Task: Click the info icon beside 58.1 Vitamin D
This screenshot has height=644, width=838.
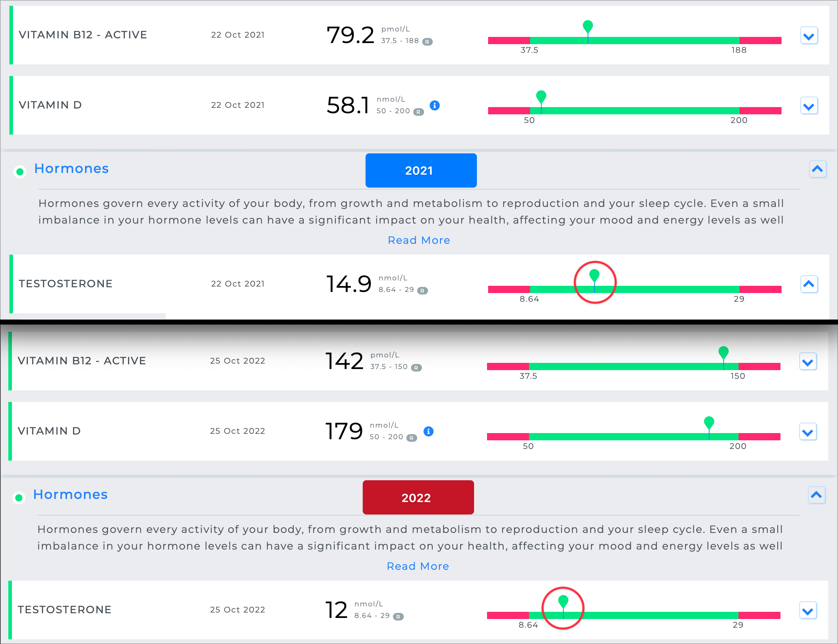Action: click(x=434, y=105)
